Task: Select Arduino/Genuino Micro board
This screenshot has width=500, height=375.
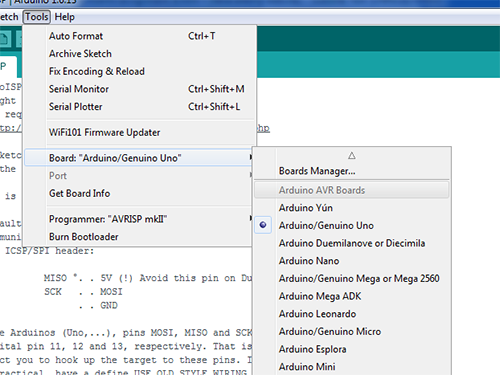Action: point(352,332)
